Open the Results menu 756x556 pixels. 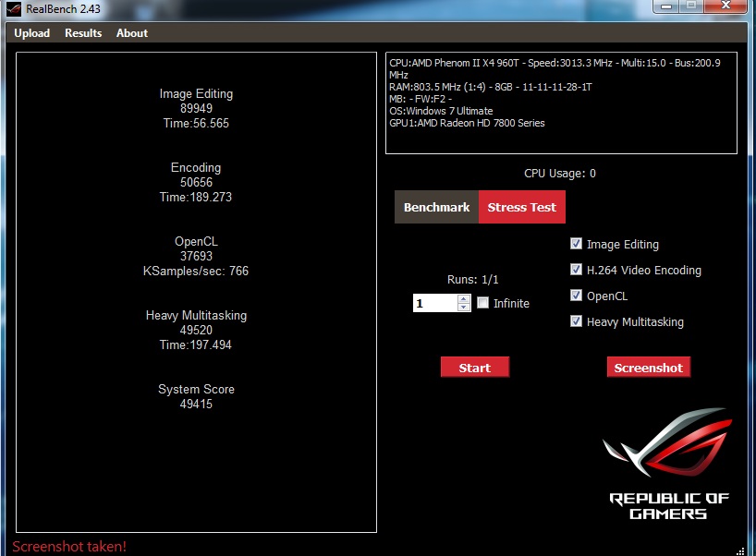83,33
